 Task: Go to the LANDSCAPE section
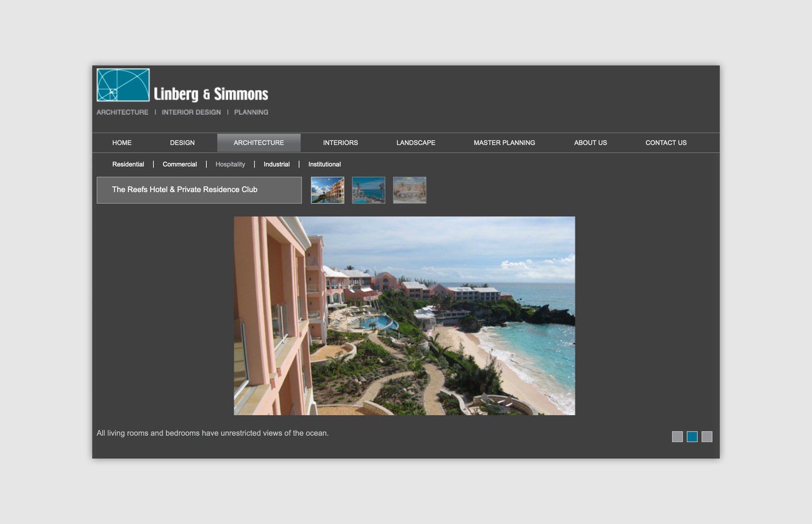[416, 143]
